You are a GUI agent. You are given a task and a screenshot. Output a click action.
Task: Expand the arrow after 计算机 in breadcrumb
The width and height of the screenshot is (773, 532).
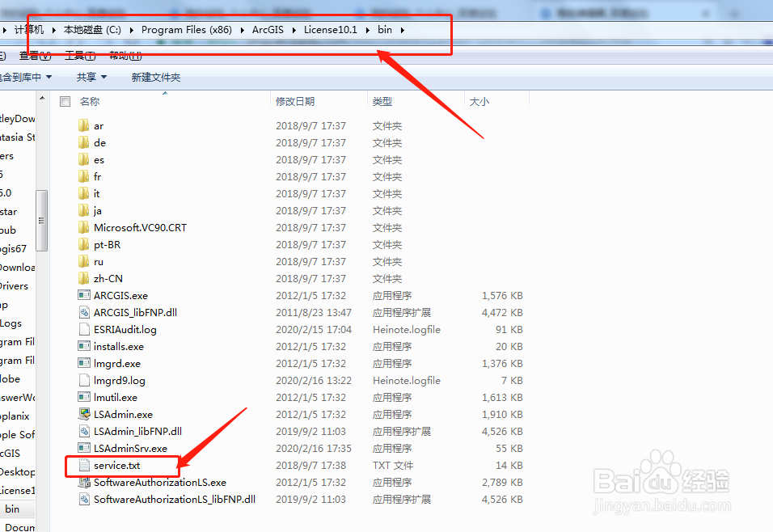coord(53,30)
